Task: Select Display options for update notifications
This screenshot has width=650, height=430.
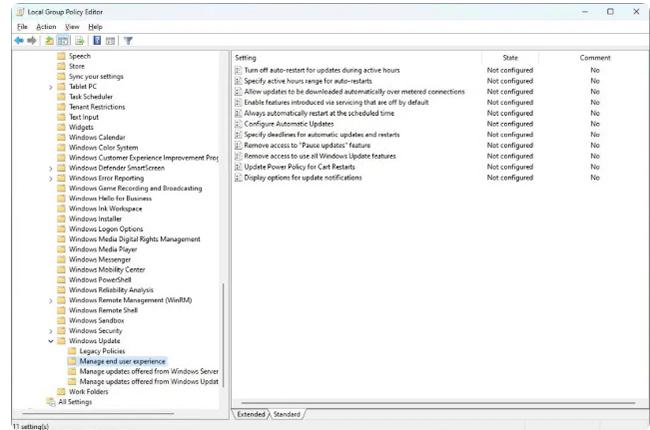Action: 302,178
